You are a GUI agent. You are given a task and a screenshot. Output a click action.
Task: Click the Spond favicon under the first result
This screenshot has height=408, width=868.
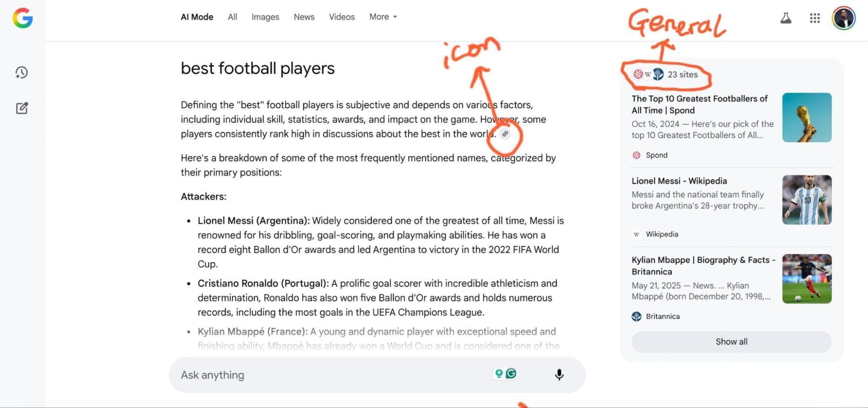637,155
